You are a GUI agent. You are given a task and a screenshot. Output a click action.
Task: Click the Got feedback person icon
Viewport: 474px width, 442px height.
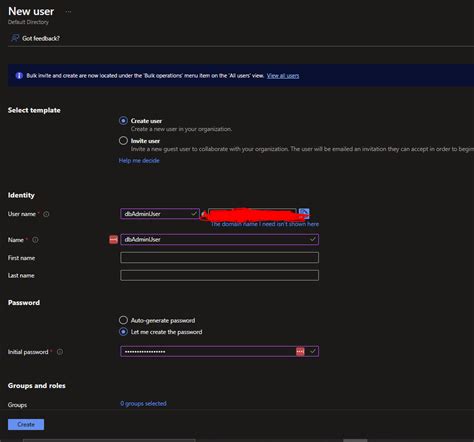point(15,38)
